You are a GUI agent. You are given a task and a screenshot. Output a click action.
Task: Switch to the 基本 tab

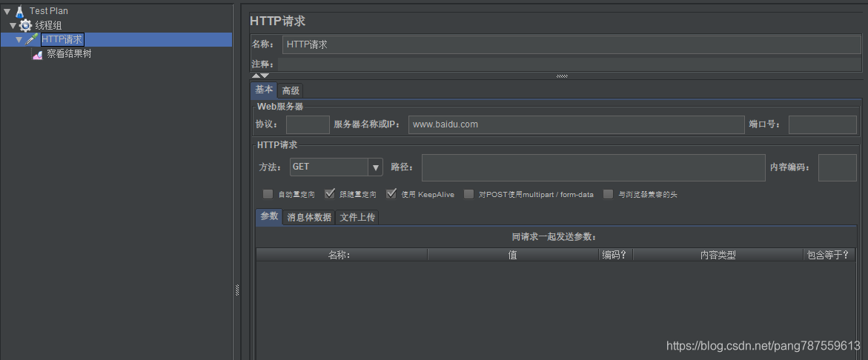(x=263, y=90)
